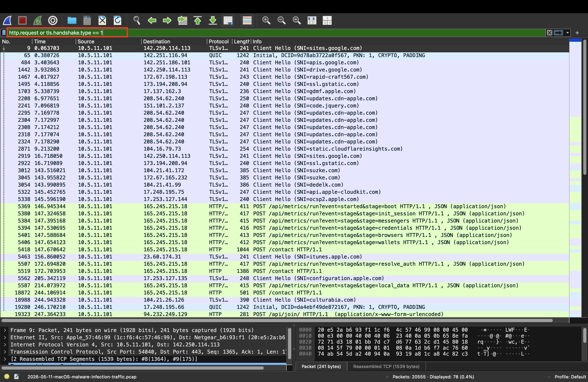Screen dimensions: 588x382
Task: Expand the Ethernet II details row
Action: point(5,337)
